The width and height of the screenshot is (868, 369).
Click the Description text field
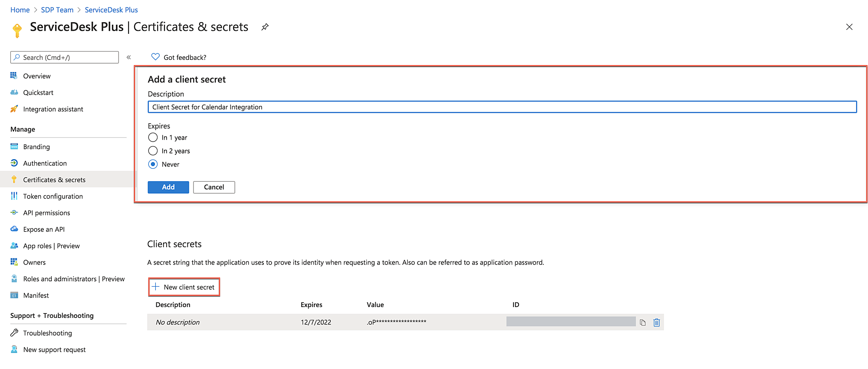(502, 107)
